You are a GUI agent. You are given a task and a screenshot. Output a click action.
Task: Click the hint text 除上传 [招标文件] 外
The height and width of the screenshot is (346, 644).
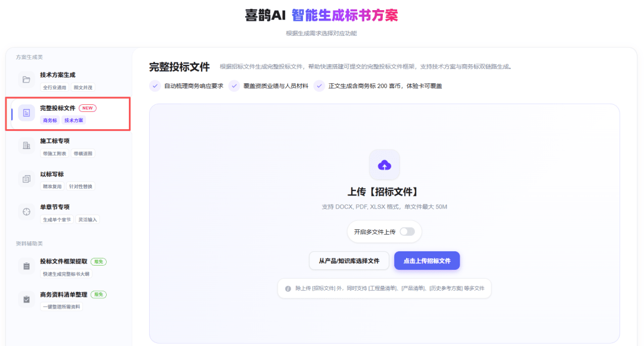click(390, 289)
